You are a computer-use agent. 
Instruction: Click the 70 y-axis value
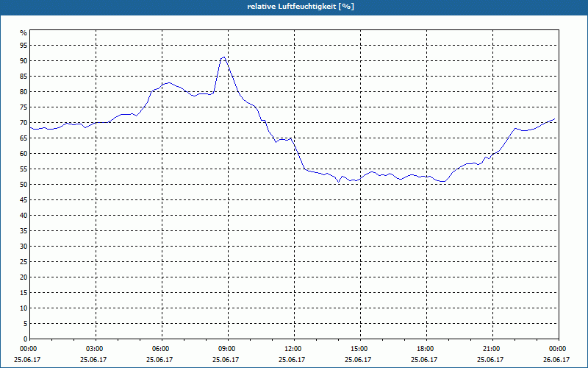pos(24,123)
